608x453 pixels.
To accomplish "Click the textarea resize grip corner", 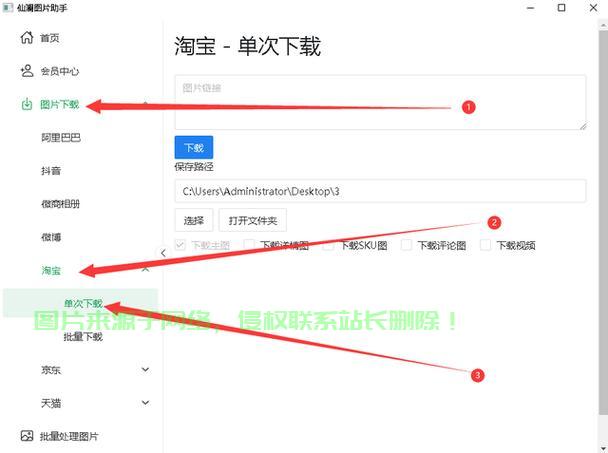I will pyautogui.click(x=583, y=126).
